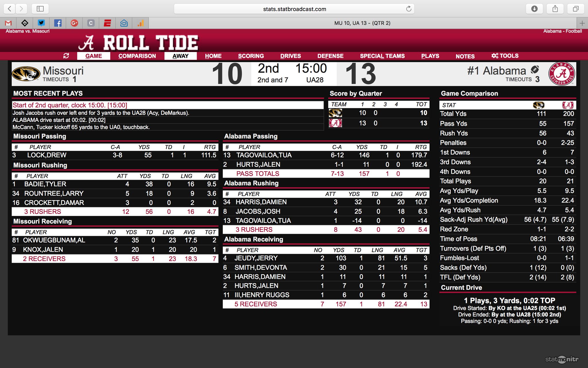Click the Safari share icon
Screen dimensions: 588x368
click(555, 9)
